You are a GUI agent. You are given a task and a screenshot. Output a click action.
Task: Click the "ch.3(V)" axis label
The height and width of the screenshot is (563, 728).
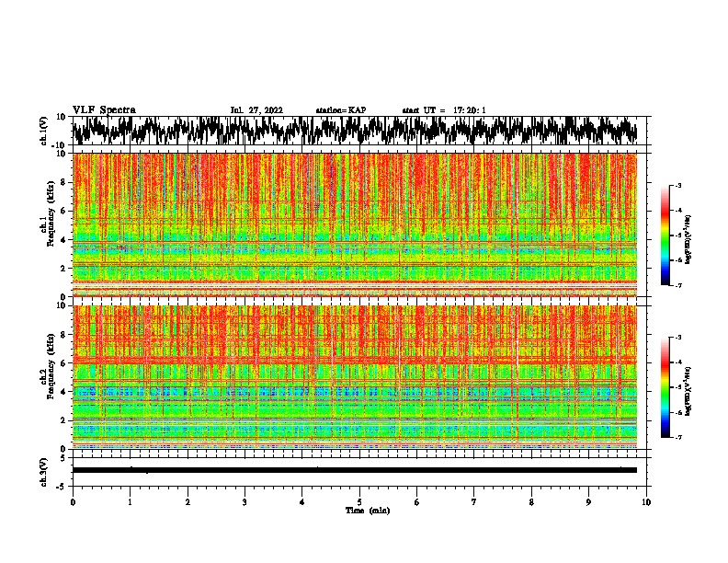pyautogui.click(x=44, y=472)
